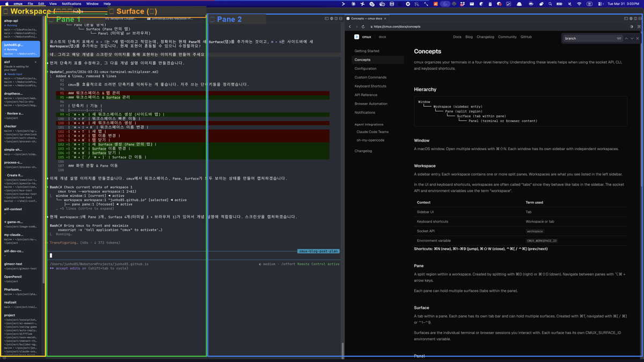Split down icon in browser pane tab bar

tap(640, 18)
